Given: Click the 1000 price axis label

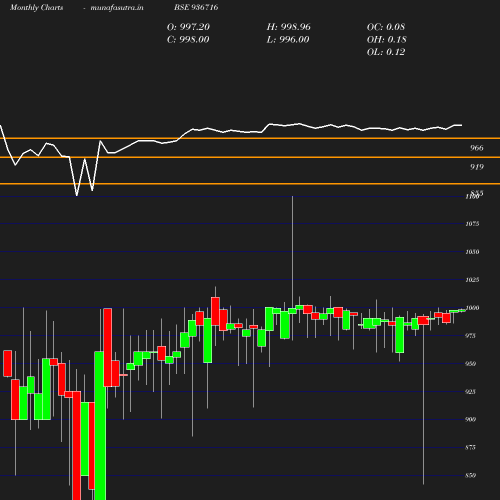Looking at the screenshot, I should click(x=472, y=308).
